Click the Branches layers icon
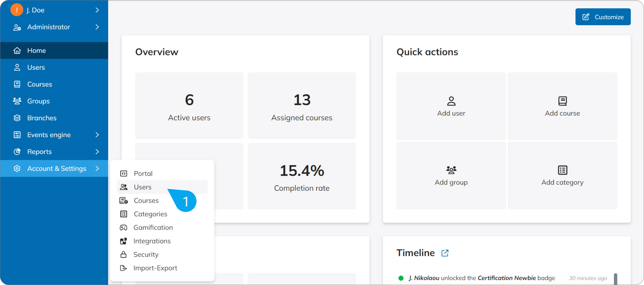This screenshot has width=644, height=285. (x=17, y=118)
